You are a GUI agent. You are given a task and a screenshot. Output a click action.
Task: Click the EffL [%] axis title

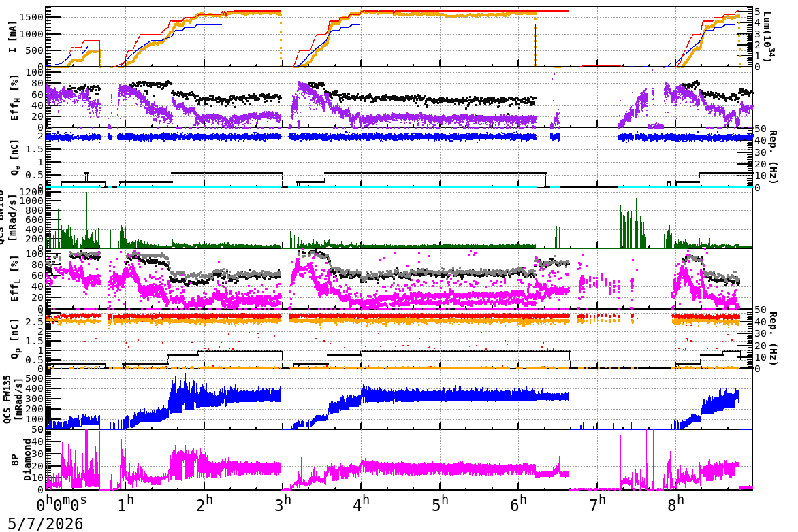tap(14, 279)
